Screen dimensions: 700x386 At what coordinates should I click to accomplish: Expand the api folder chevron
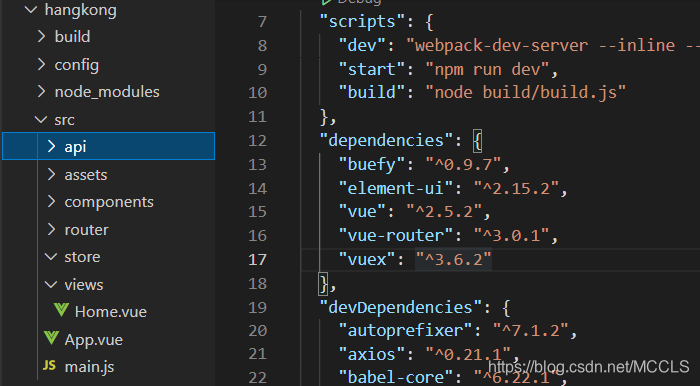52,146
